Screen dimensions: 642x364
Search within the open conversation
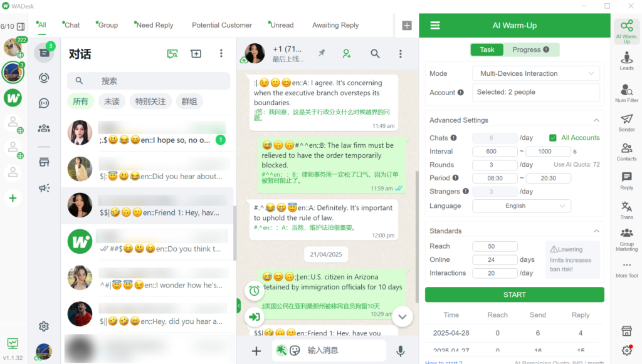375,54
